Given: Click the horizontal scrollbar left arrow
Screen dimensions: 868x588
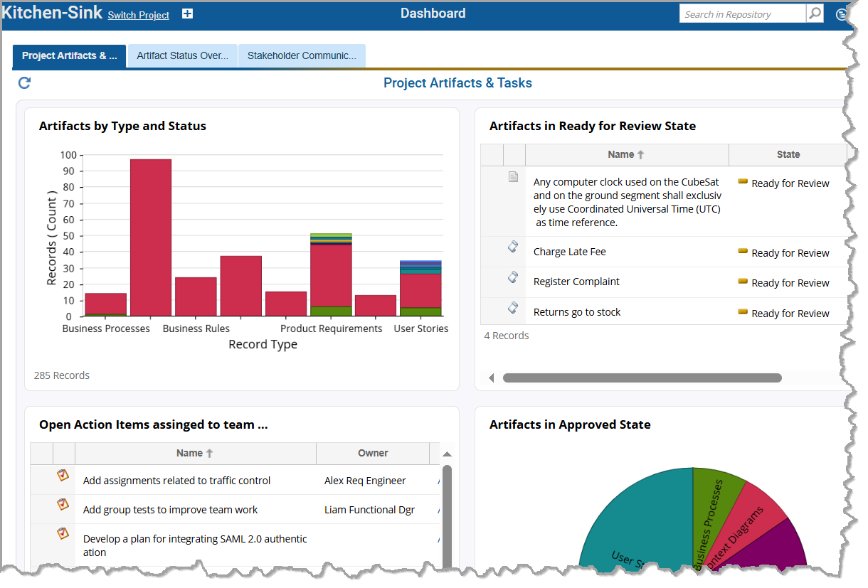Looking at the screenshot, I should (x=491, y=378).
